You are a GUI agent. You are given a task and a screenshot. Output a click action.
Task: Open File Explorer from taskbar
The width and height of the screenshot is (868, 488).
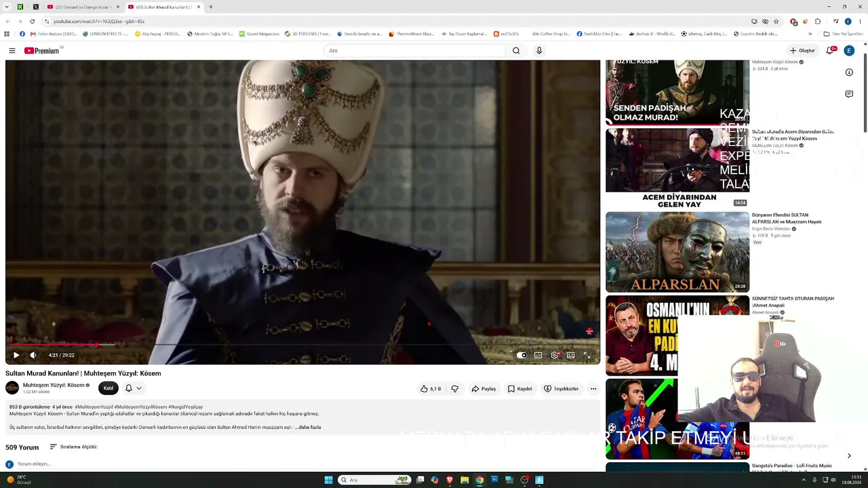pyautogui.click(x=465, y=480)
